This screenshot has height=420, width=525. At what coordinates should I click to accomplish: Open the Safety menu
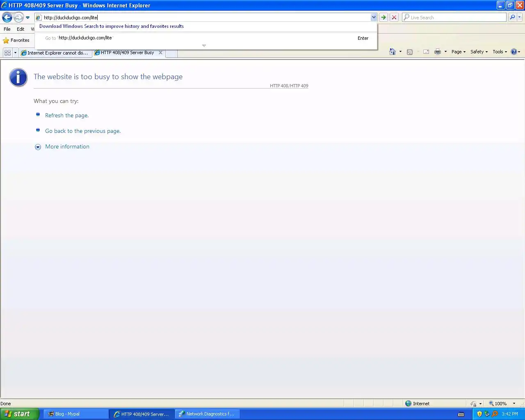[479, 52]
